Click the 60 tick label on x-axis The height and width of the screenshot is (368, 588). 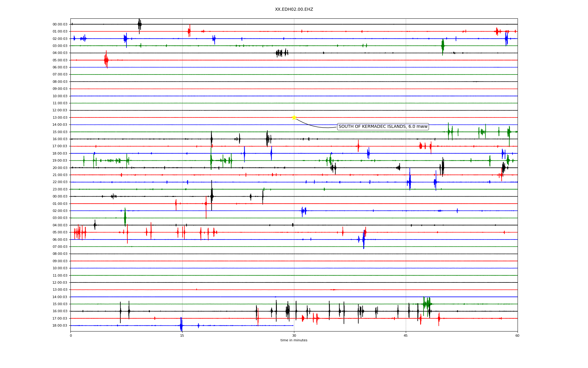[517, 336]
